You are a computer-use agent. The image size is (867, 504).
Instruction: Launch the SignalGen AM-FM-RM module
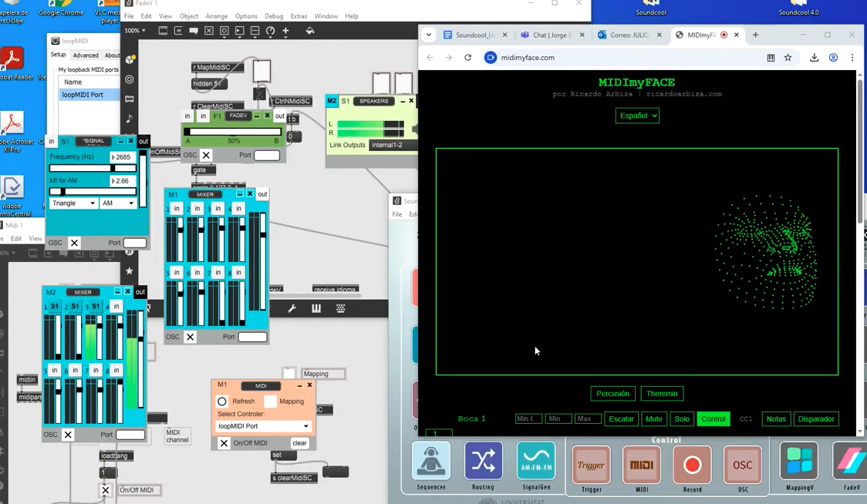click(x=536, y=462)
